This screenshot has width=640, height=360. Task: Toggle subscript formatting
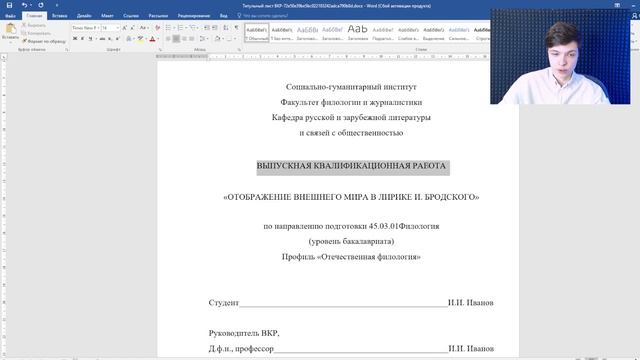pyautogui.click(x=110, y=39)
